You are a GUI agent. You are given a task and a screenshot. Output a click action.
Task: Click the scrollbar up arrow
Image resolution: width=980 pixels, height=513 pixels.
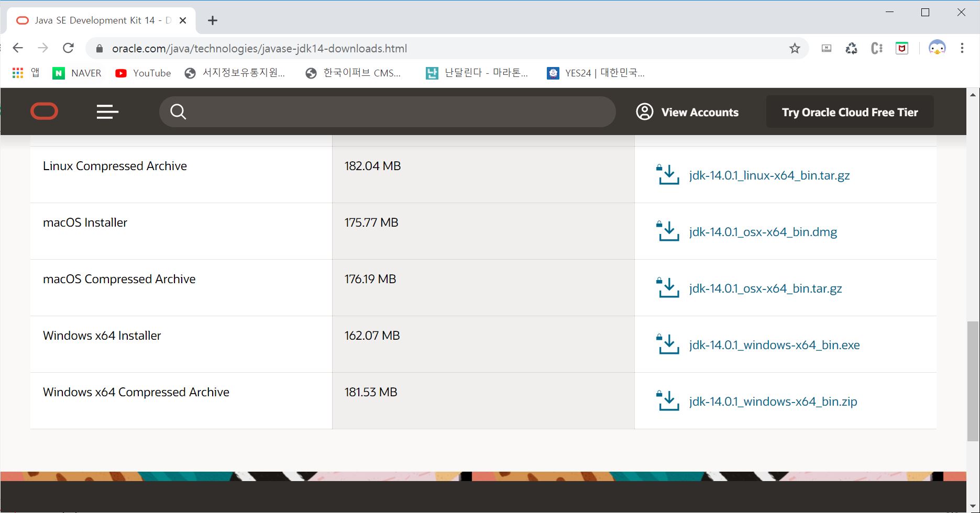tap(973, 95)
